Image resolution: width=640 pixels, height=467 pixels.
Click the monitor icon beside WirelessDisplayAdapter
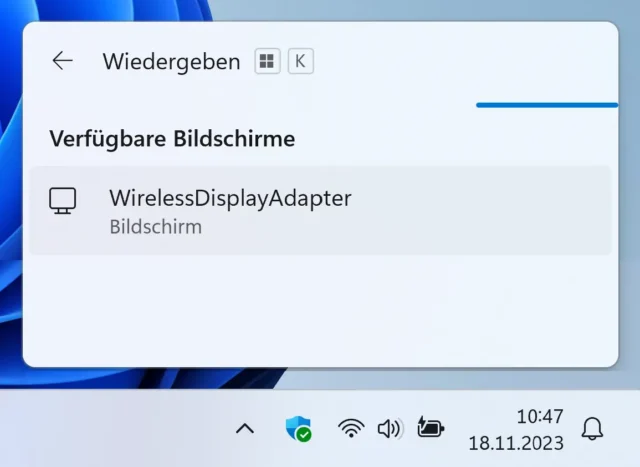point(63,201)
